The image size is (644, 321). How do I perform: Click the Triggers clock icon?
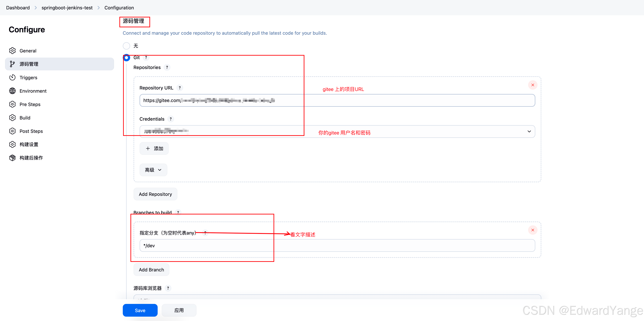pyautogui.click(x=13, y=77)
